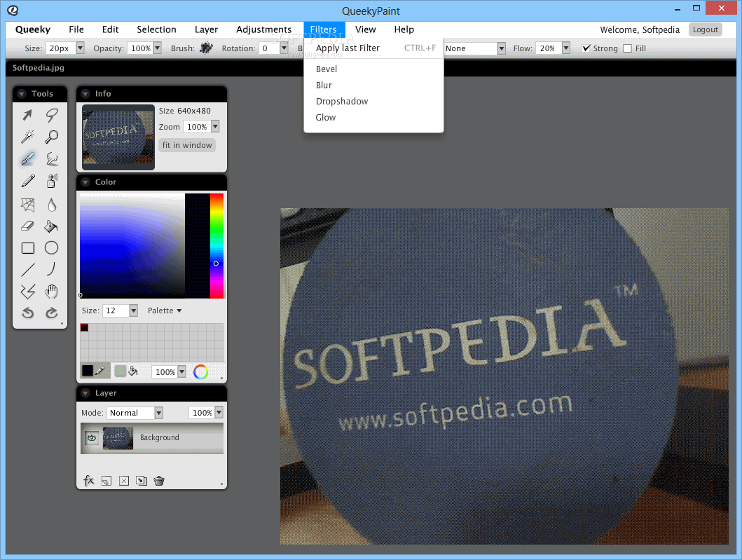Select the Brush tool
This screenshot has height=560, width=742.
(x=27, y=158)
